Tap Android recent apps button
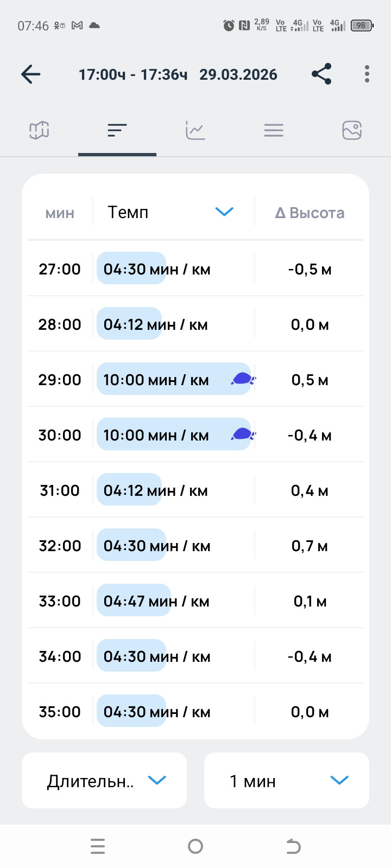Screen dimensions: 391x868 pyautogui.click(x=98, y=846)
